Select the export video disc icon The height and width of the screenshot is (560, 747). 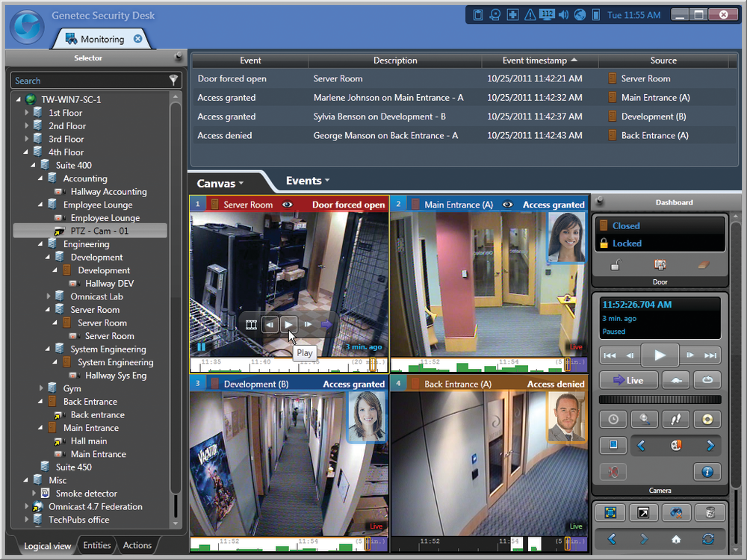pos(707,419)
